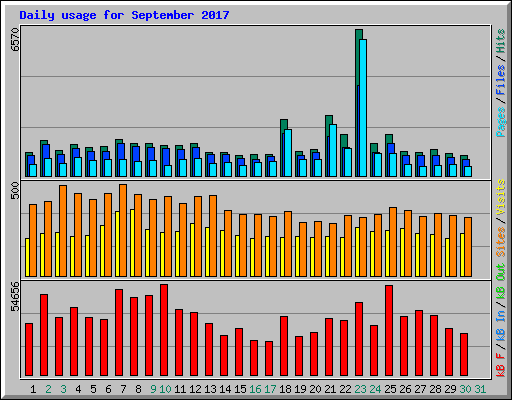Image resolution: width=512 pixels, height=400 pixels.
Task: Click day 4 on the x-axis
Action: click(78, 389)
